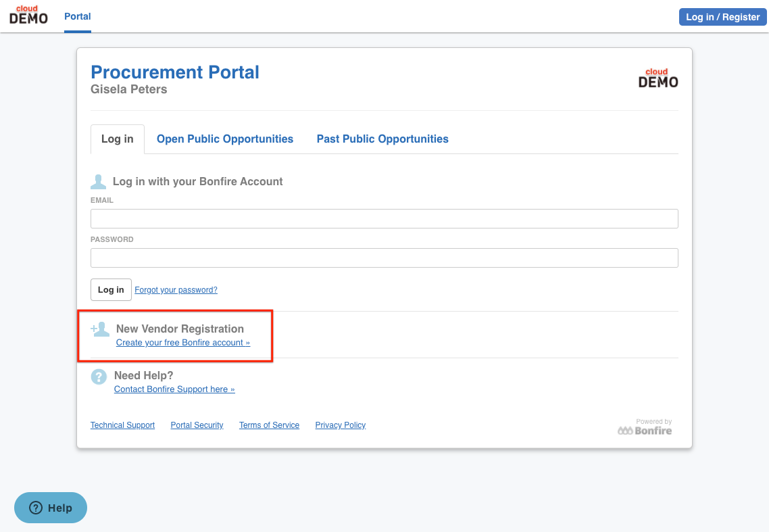
Task: Switch to Past Public Opportunities tab
Action: pyautogui.click(x=382, y=139)
